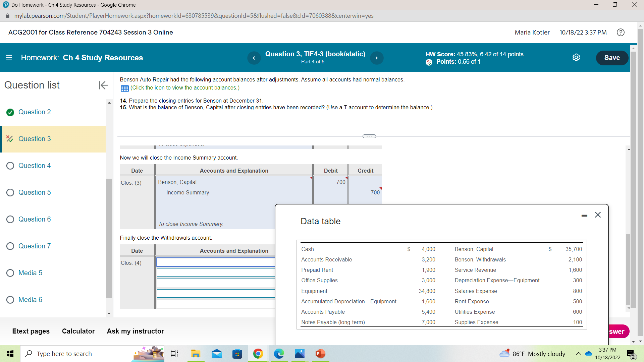The height and width of the screenshot is (362, 644).
Task: Open the settings gear icon
Action: click(576, 58)
